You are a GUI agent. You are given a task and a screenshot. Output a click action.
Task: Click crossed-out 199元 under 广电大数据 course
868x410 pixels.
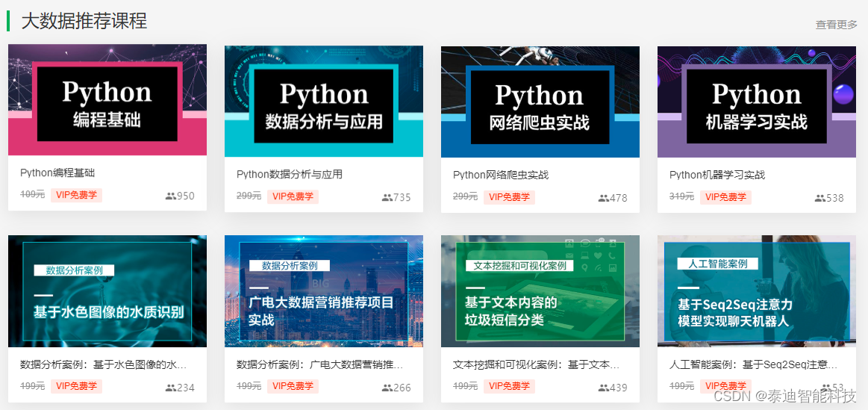point(249,386)
